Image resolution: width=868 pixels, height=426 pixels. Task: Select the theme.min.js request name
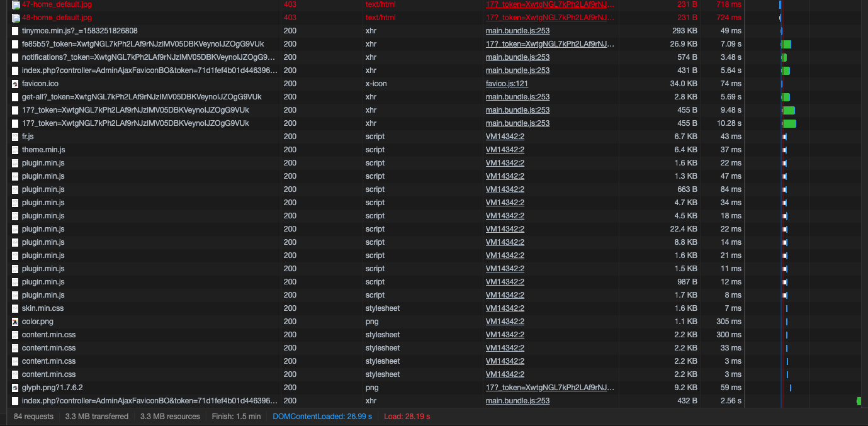pyautogui.click(x=43, y=150)
